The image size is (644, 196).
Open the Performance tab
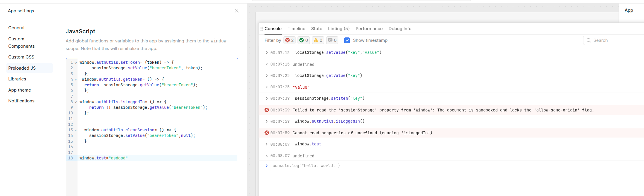click(x=369, y=29)
